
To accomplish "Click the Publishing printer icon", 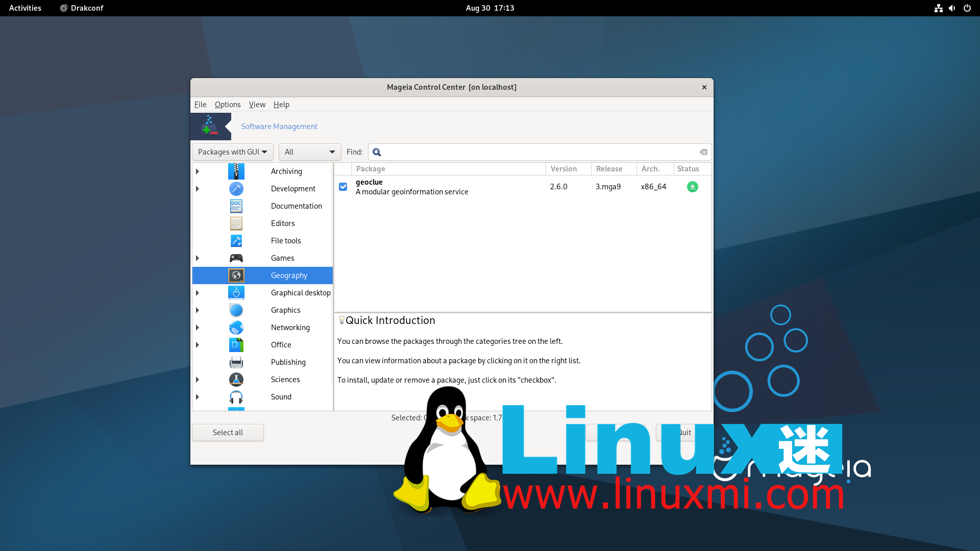I will (236, 362).
